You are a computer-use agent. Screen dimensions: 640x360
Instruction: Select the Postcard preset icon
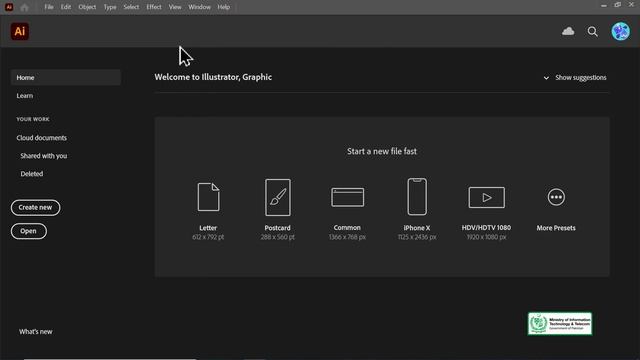click(278, 197)
